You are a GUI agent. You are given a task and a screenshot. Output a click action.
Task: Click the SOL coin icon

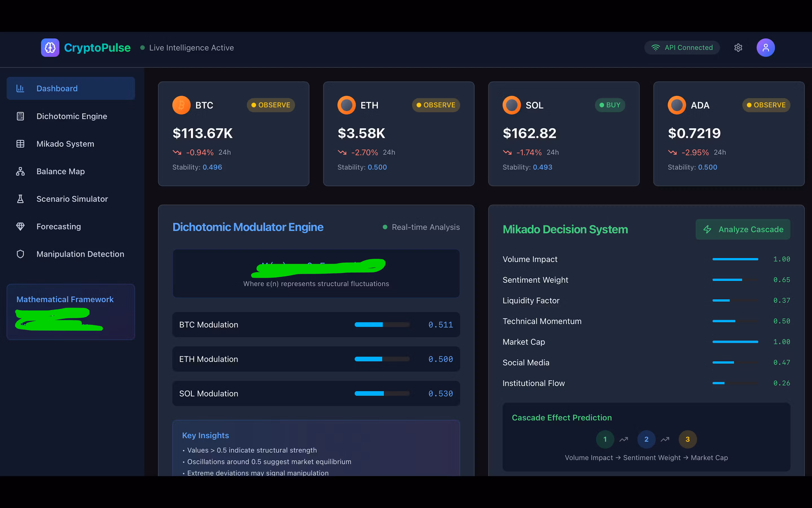pyautogui.click(x=511, y=105)
